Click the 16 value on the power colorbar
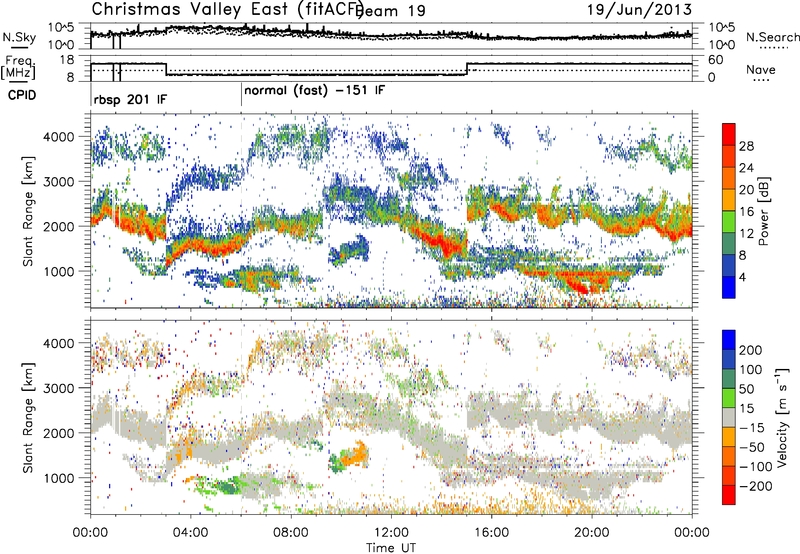Screen dimensions: 800x554 click(x=746, y=212)
